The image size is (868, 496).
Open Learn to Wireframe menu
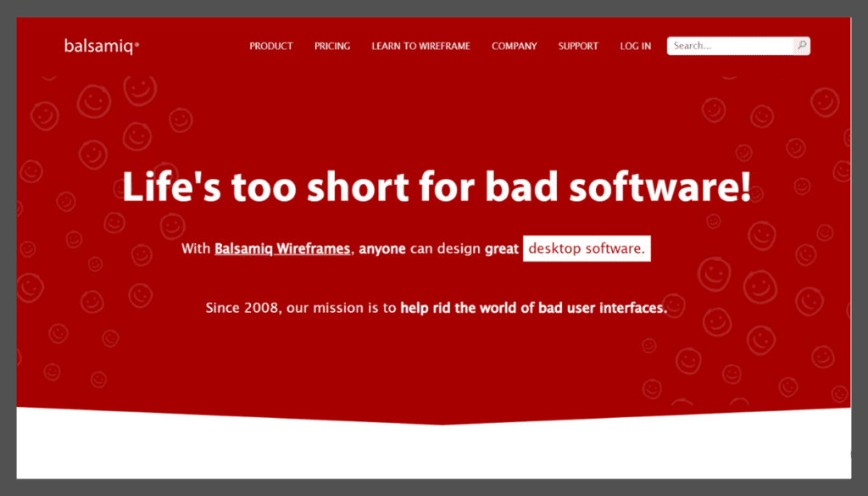pyautogui.click(x=420, y=46)
